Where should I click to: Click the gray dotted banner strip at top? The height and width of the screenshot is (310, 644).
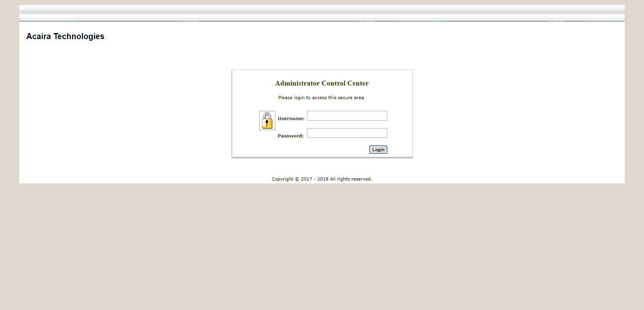coord(322,12)
